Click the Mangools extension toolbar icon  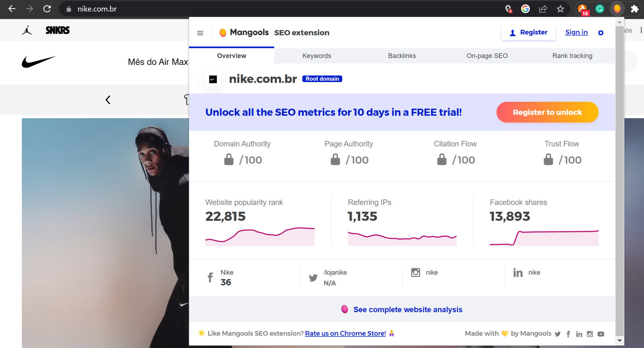pos(617,9)
